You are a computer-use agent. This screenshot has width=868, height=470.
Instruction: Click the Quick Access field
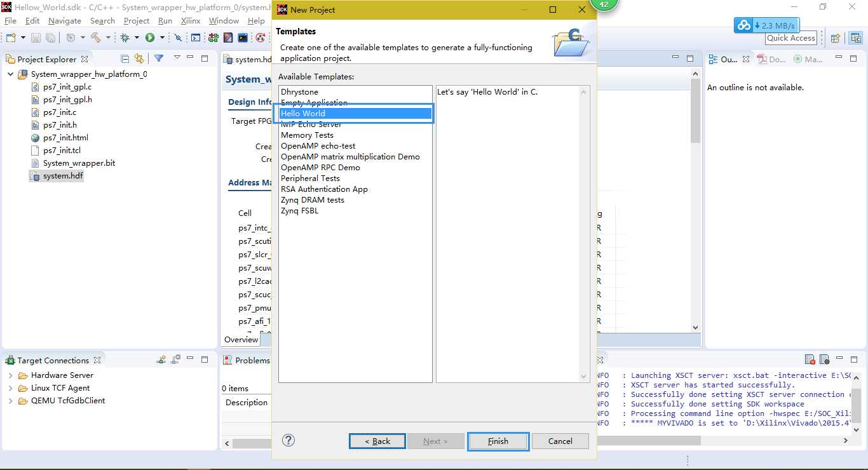[791, 38]
